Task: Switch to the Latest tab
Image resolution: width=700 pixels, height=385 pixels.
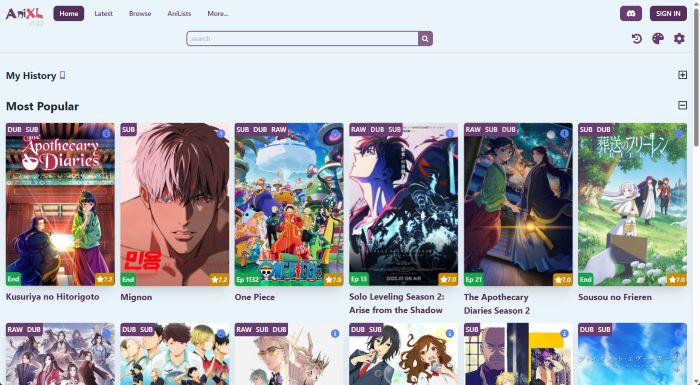Action: click(x=104, y=13)
